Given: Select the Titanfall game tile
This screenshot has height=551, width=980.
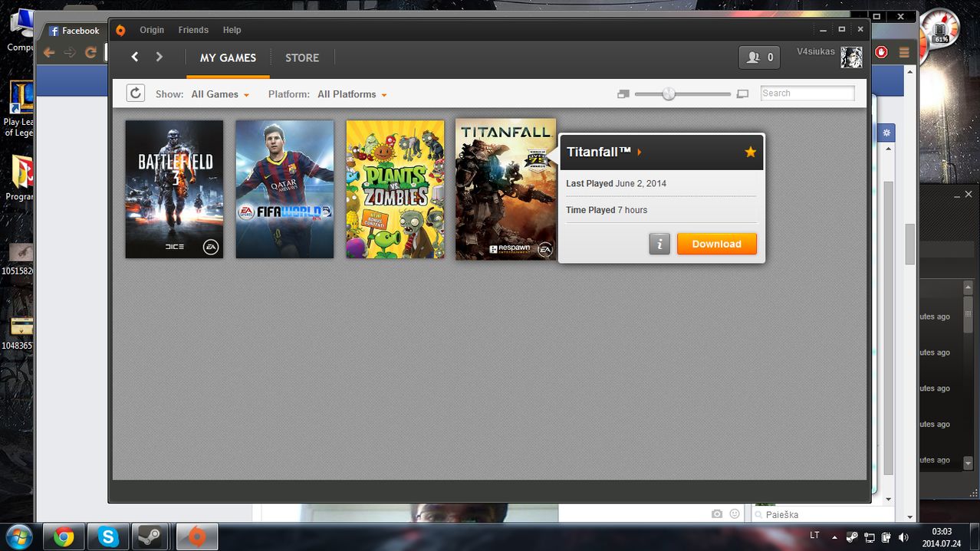Looking at the screenshot, I should pos(505,189).
